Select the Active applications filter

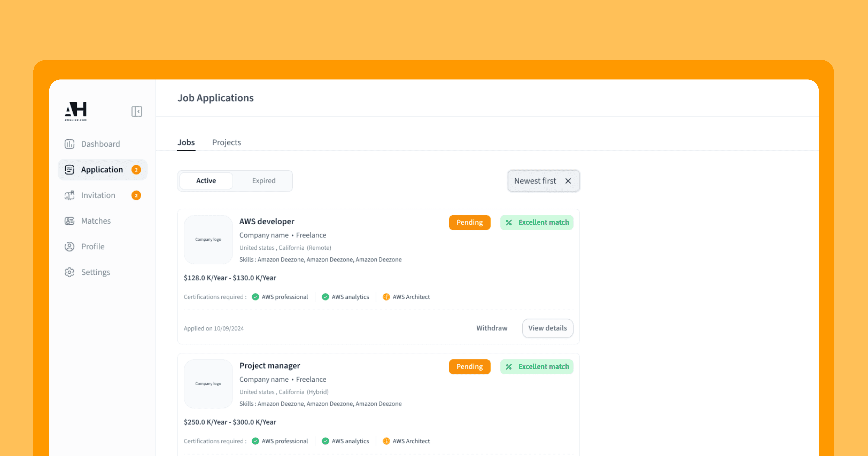coord(206,181)
